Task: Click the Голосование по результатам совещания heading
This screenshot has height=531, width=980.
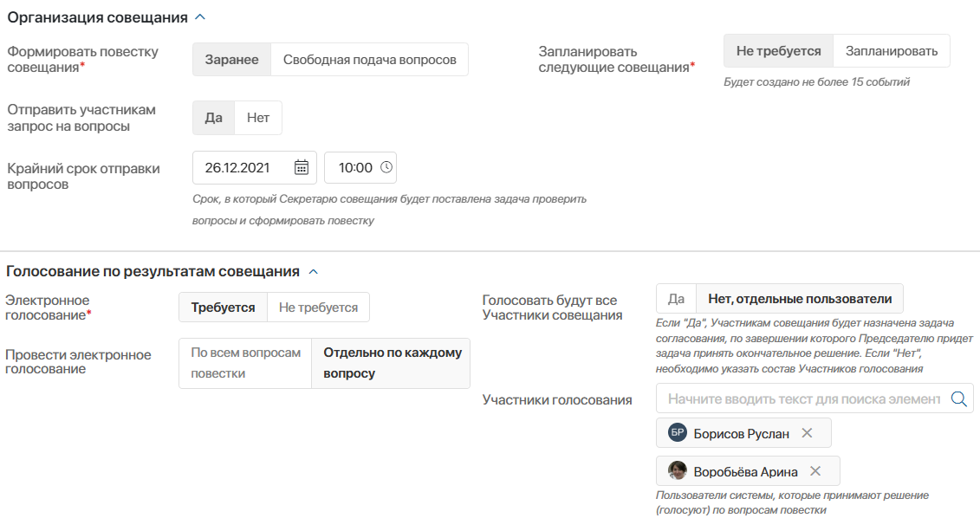Action: tap(153, 271)
